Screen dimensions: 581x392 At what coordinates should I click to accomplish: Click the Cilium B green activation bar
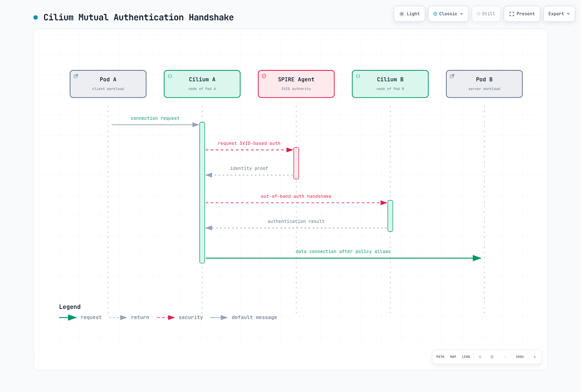(x=390, y=216)
